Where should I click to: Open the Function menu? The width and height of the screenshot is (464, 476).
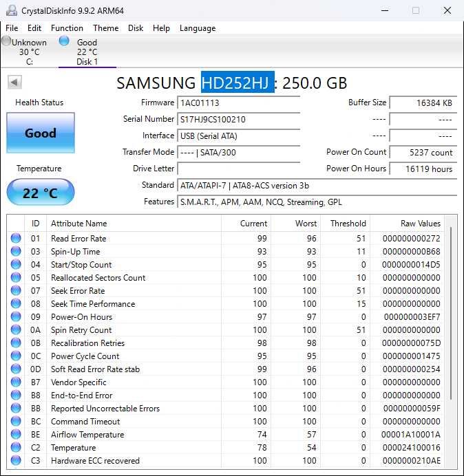[x=67, y=28]
